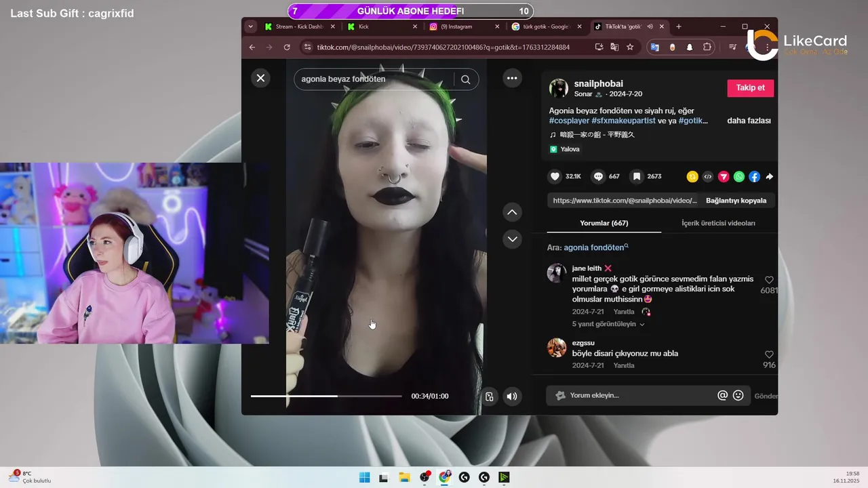Switch to 'İçerik üreticisi videoları' tab
This screenshot has width=868, height=488.
pyautogui.click(x=718, y=223)
